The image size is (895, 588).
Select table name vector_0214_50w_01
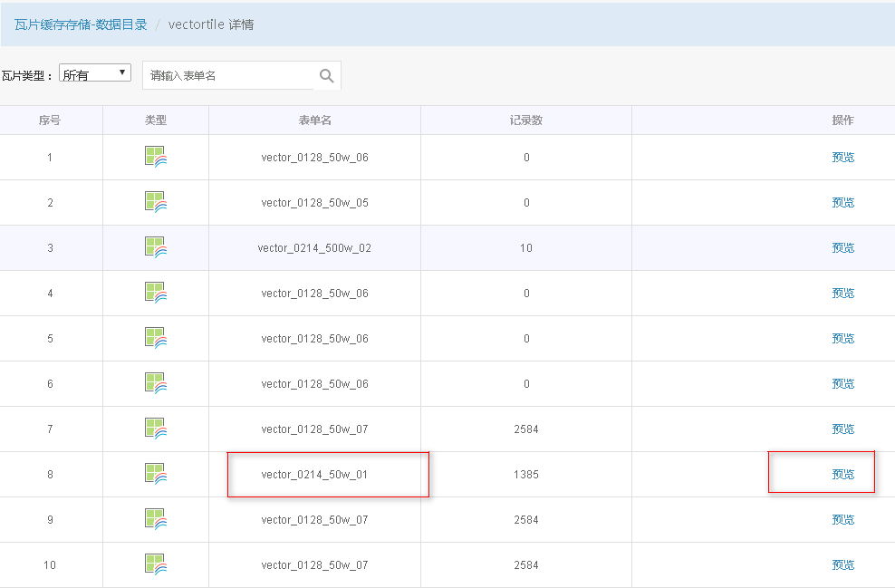(314, 475)
